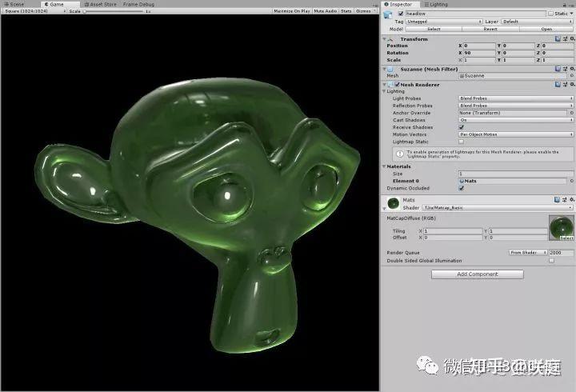Viewport: 576px width, 392px height.
Task: Open Mesh Filter help book icon
Action: click(x=558, y=69)
